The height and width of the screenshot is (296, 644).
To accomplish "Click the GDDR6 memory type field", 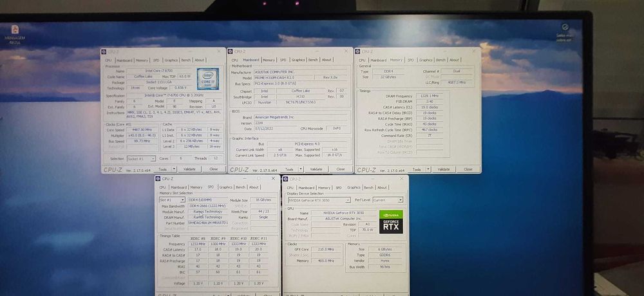I will [x=385, y=255].
